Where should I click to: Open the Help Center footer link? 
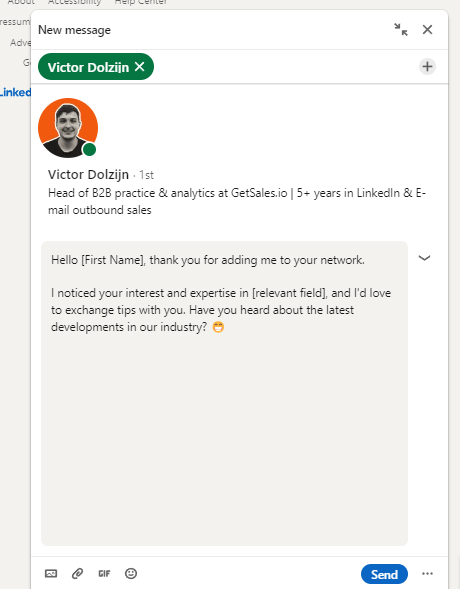coord(140,2)
